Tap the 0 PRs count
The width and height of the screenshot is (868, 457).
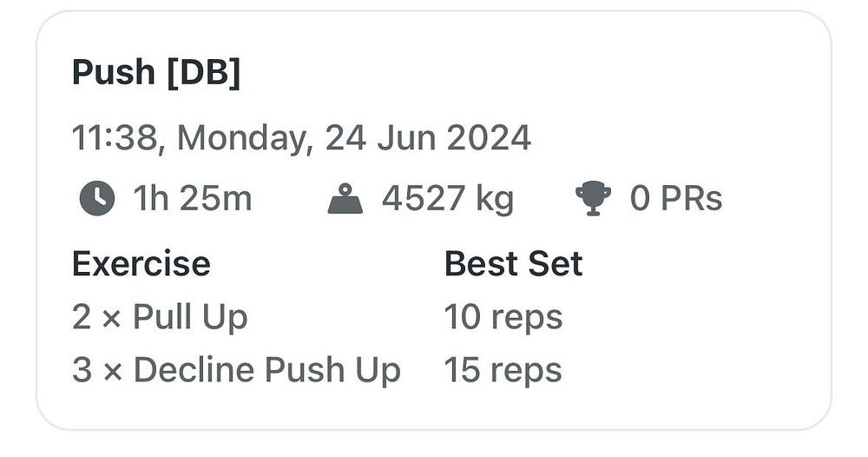coord(676,198)
